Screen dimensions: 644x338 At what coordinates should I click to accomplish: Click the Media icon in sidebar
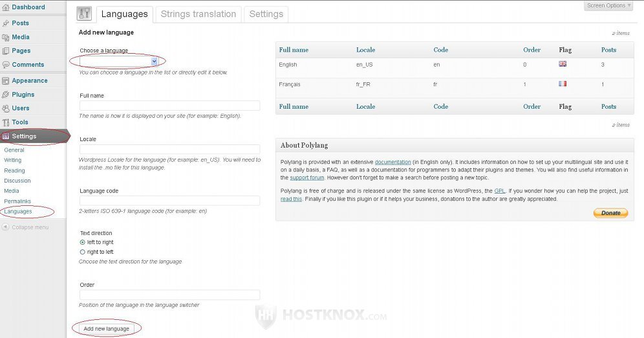(x=5, y=38)
